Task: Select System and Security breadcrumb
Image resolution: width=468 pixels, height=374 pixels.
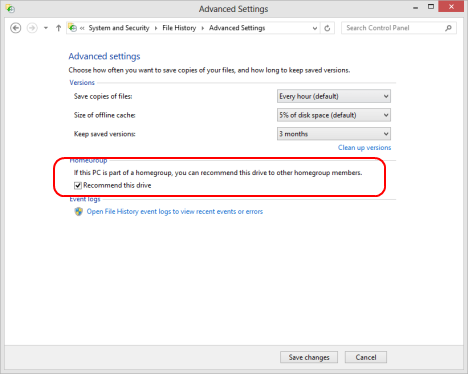Action: click(x=119, y=28)
